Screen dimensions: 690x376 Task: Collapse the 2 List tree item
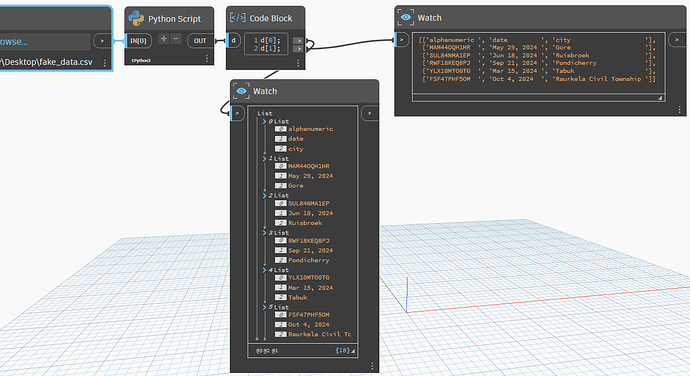coord(264,195)
